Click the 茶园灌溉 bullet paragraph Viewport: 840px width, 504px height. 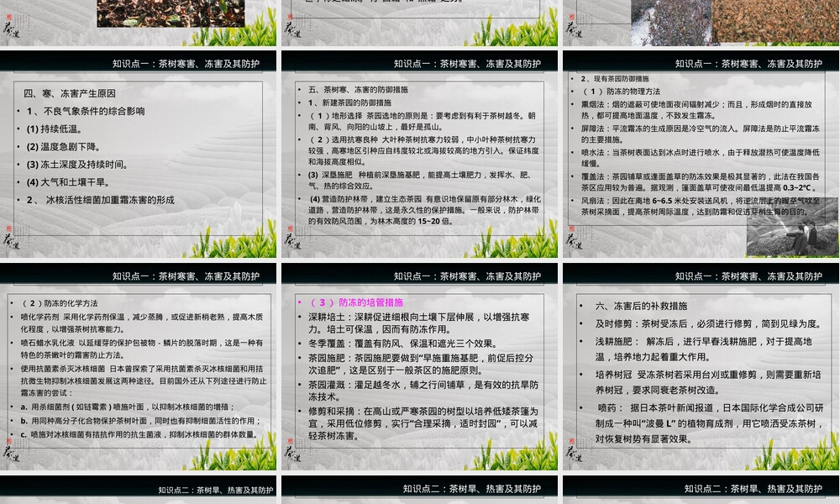click(x=423, y=391)
